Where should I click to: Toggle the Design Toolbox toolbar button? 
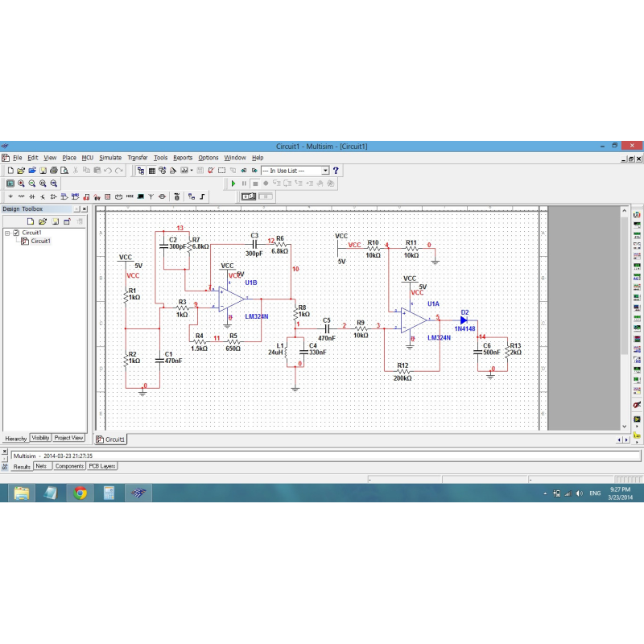pos(141,171)
